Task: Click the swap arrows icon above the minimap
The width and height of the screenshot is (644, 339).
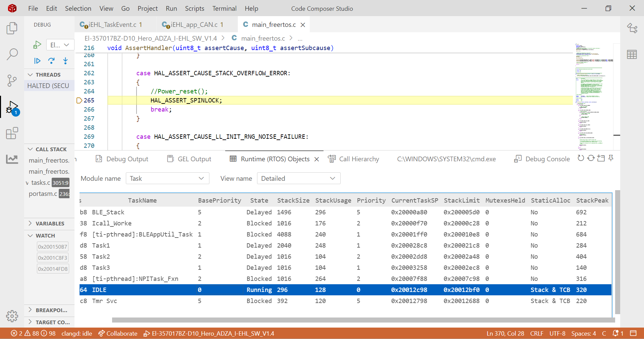Action: [x=632, y=28]
